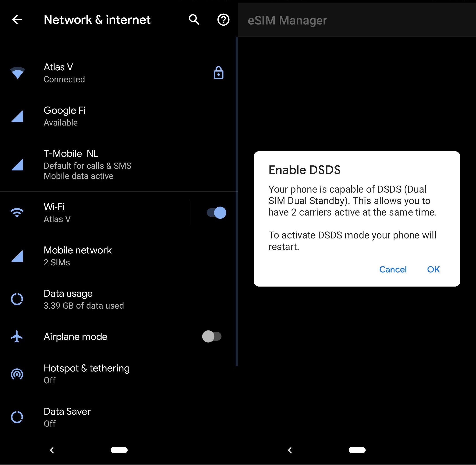Turn off the Wi-Fi toggle switch

[216, 212]
